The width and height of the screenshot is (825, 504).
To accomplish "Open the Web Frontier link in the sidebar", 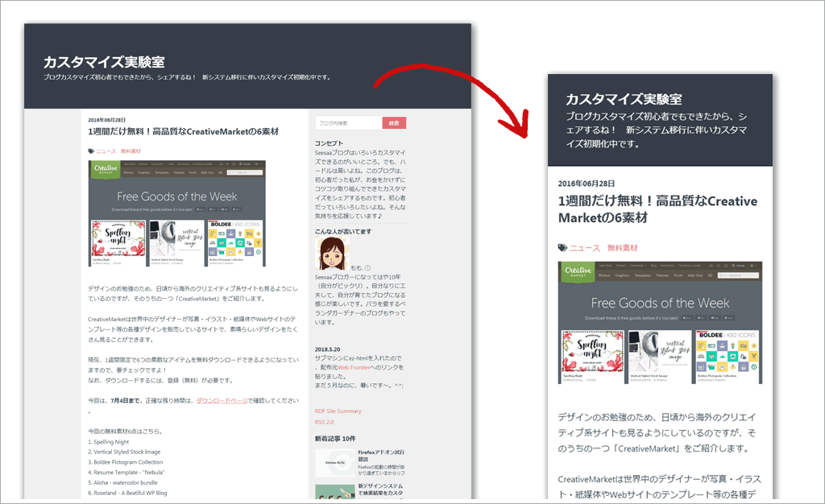I will (x=354, y=367).
